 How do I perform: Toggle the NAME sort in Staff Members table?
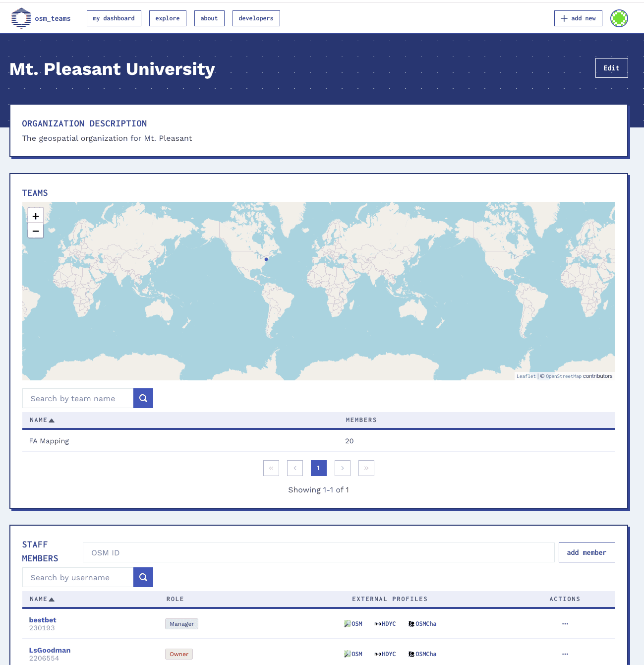[x=42, y=599]
